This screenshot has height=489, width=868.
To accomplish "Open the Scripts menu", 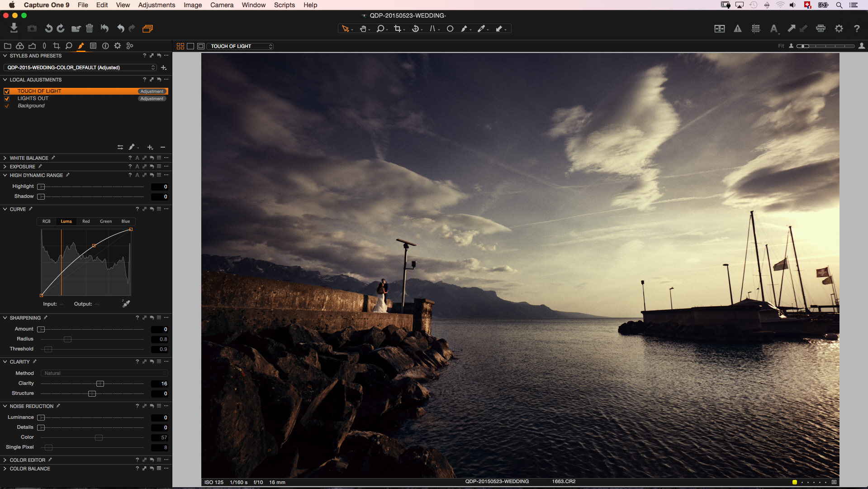I will (284, 5).
